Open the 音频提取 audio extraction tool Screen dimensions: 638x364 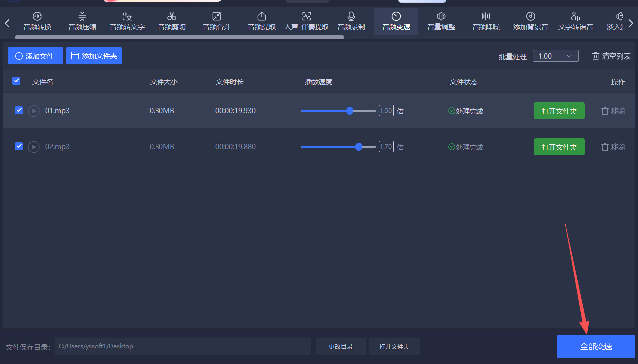262,21
